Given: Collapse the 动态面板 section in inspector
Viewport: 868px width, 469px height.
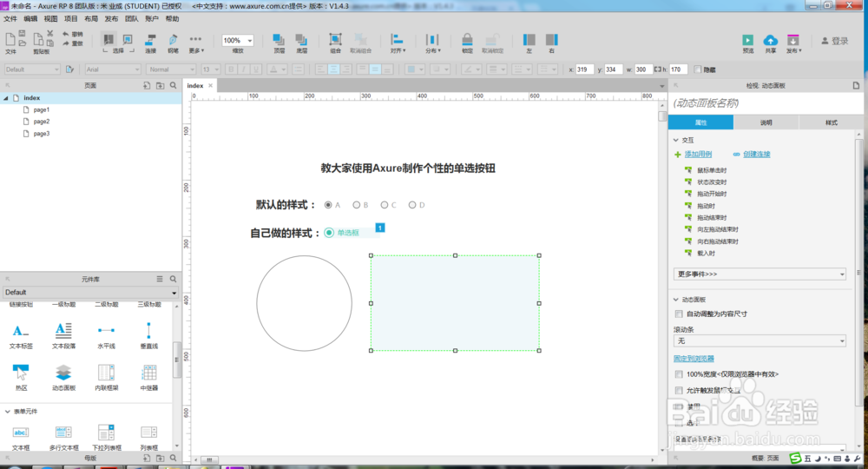Looking at the screenshot, I should point(676,300).
